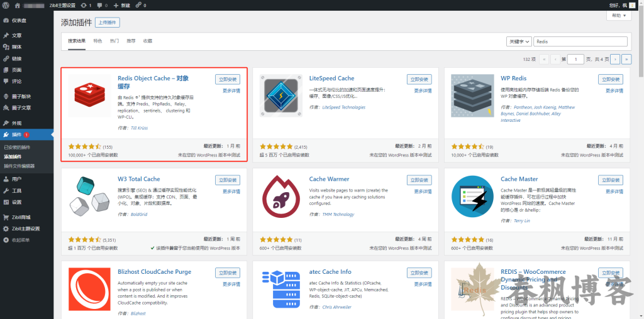
Task: Switch to 热门 tab
Action: (114, 41)
